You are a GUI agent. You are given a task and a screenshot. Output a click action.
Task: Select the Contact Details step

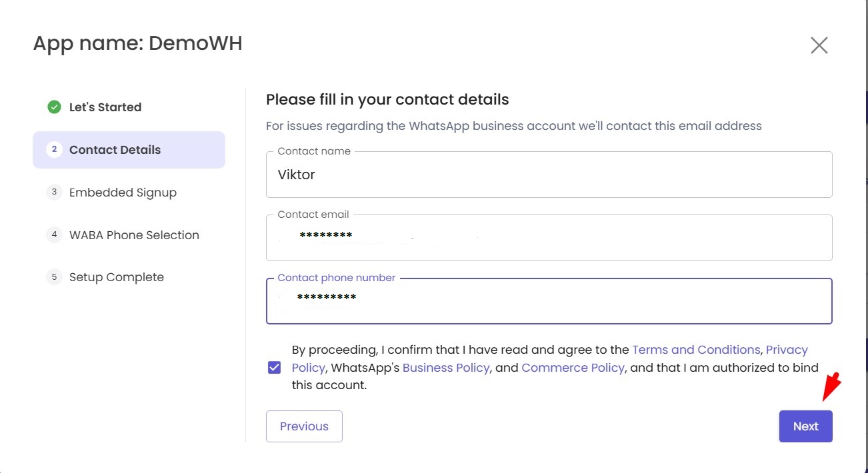[115, 150]
